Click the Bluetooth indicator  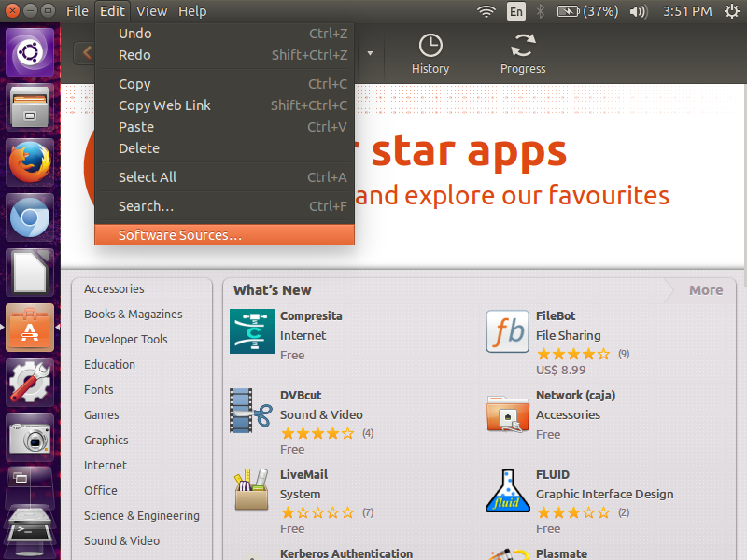pyautogui.click(x=541, y=11)
